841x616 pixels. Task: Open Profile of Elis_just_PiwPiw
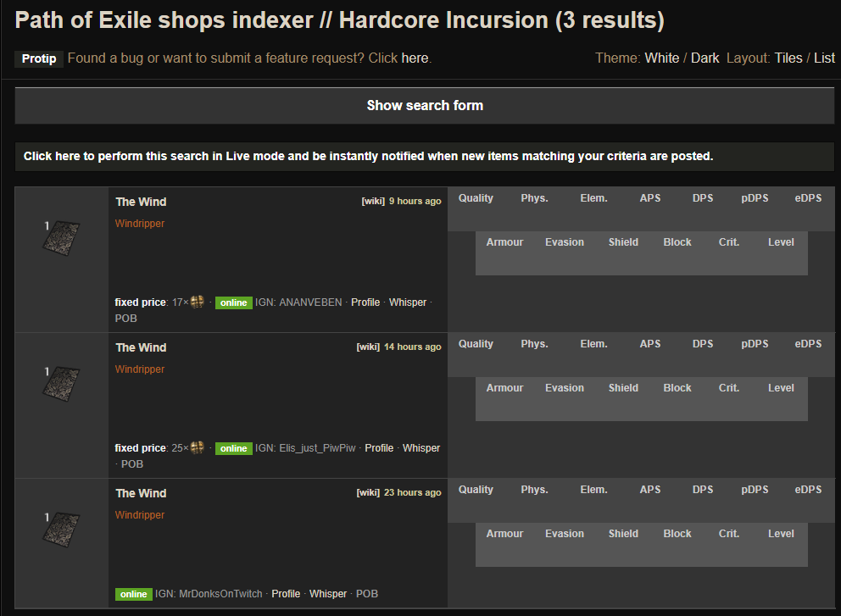pos(379,448)
